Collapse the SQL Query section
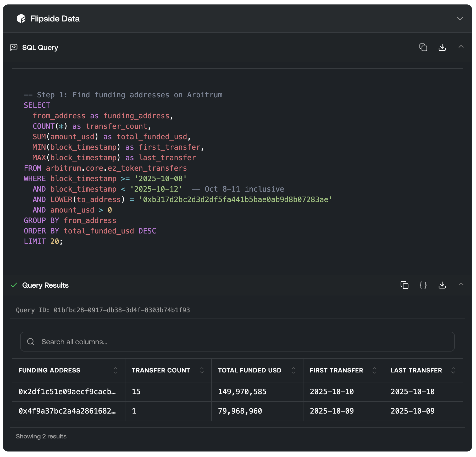 [461, 47]
